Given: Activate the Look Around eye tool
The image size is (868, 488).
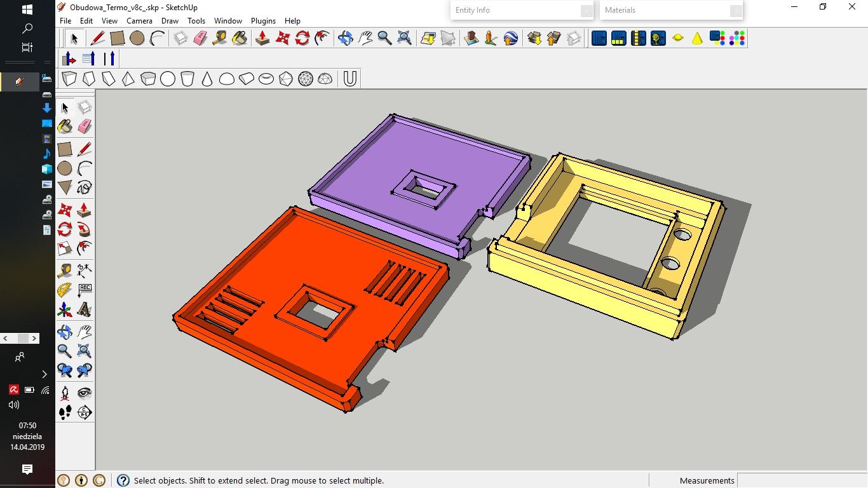Looking at the screenshot, I should pos(85,393).
